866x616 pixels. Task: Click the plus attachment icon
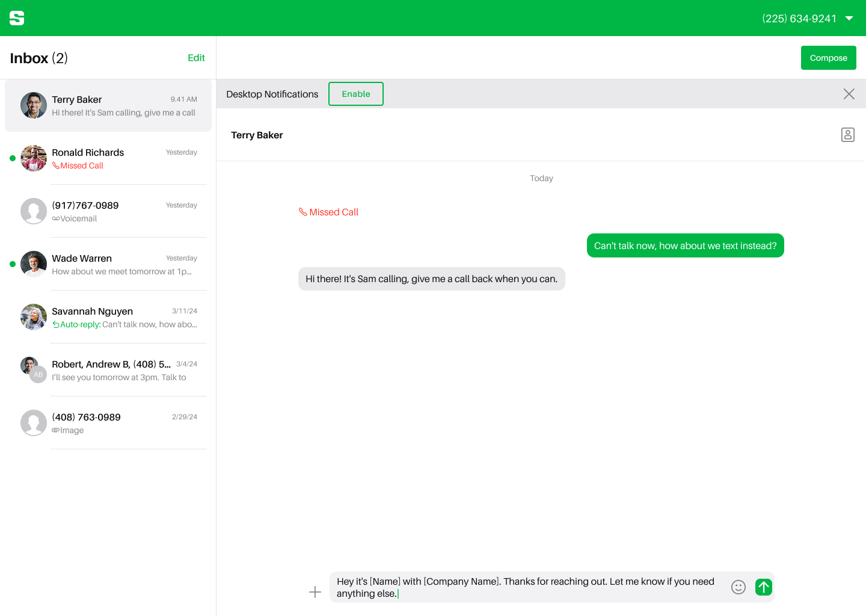[x=315, y=592]
